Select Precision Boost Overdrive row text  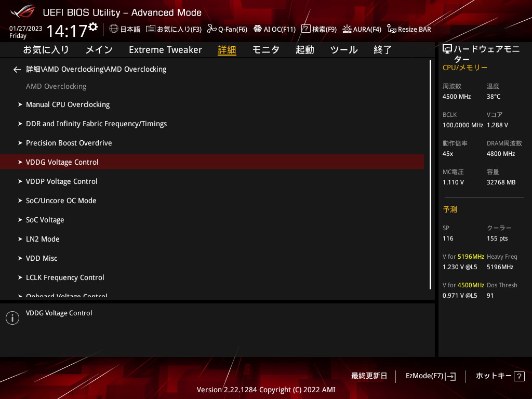pyautogui.click(x=69, y=143)
